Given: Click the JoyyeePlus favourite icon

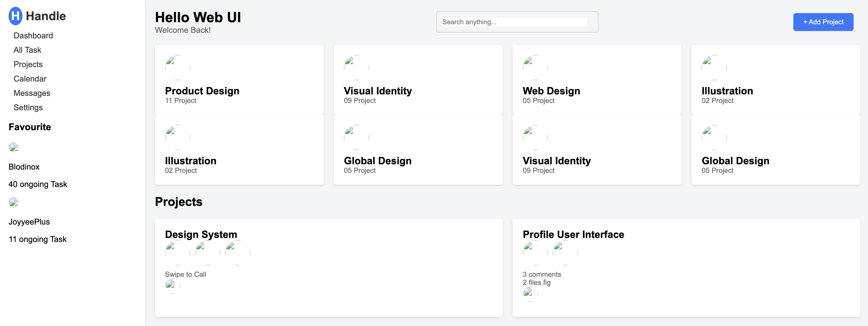Looking at the screenshot, I should tap(13, 202).
